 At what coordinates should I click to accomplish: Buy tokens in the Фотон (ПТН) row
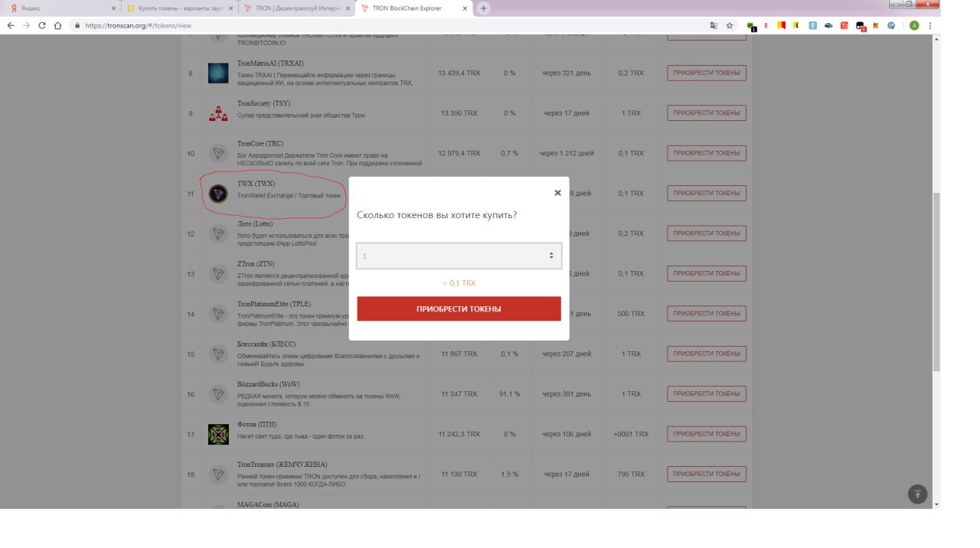707,434
